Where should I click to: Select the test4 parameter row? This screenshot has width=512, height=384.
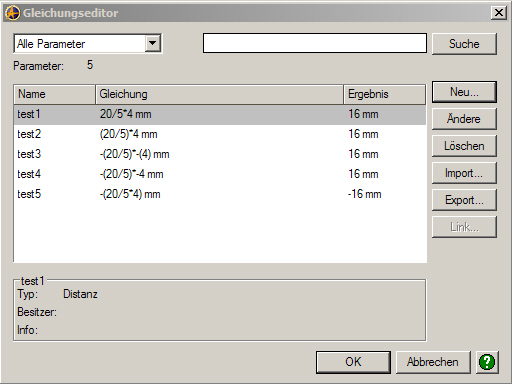[220, 174]
